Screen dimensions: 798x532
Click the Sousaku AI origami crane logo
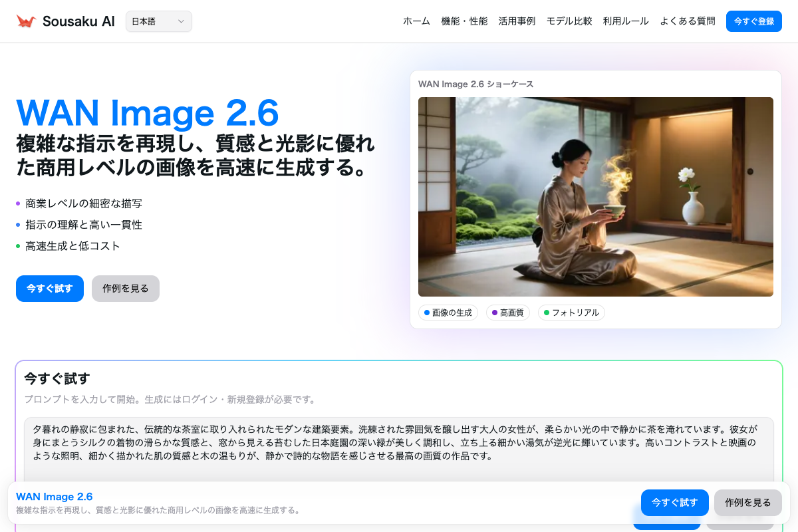coord(26,21)
